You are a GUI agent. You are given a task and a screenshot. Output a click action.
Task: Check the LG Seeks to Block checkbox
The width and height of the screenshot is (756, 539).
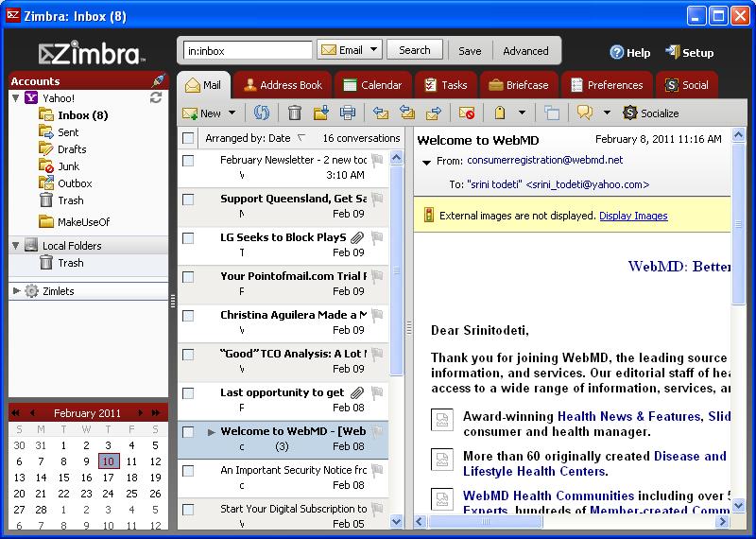[x=188, y=238]
